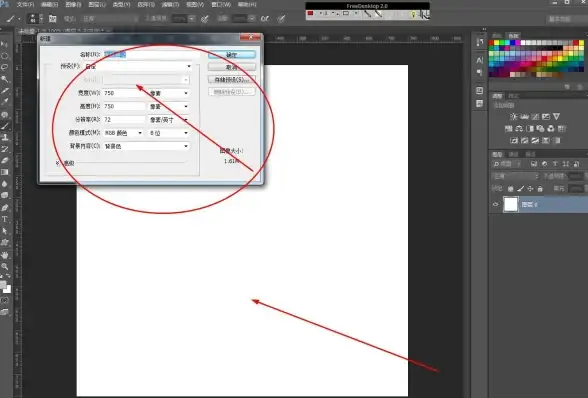
Task: Select the Zoom tool
Action: 4,267
